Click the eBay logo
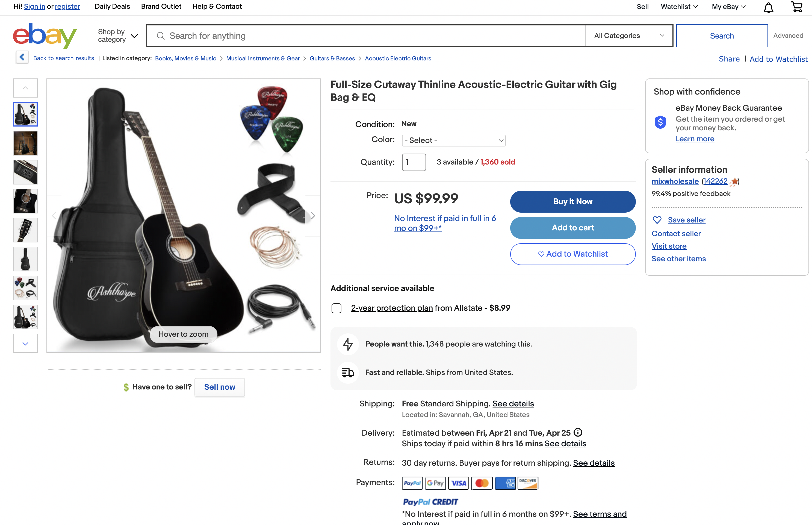The width and height of the screenshot is (812, 525). click(x=45, y=36)
